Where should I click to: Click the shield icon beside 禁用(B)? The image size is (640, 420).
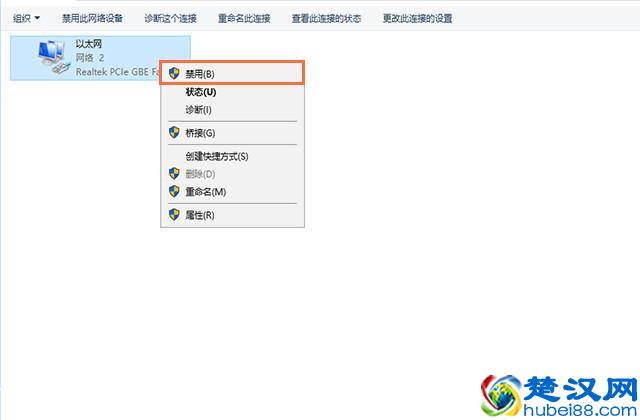(174, 73)
